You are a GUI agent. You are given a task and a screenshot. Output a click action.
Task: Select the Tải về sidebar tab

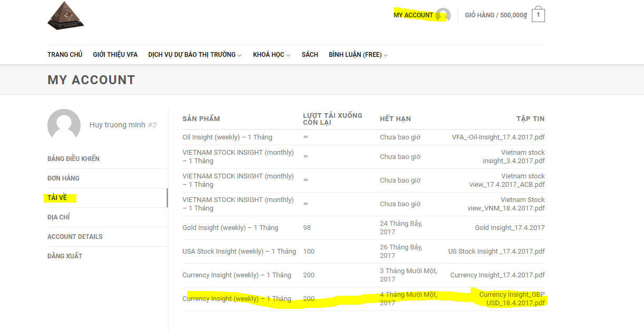[57, 198]
